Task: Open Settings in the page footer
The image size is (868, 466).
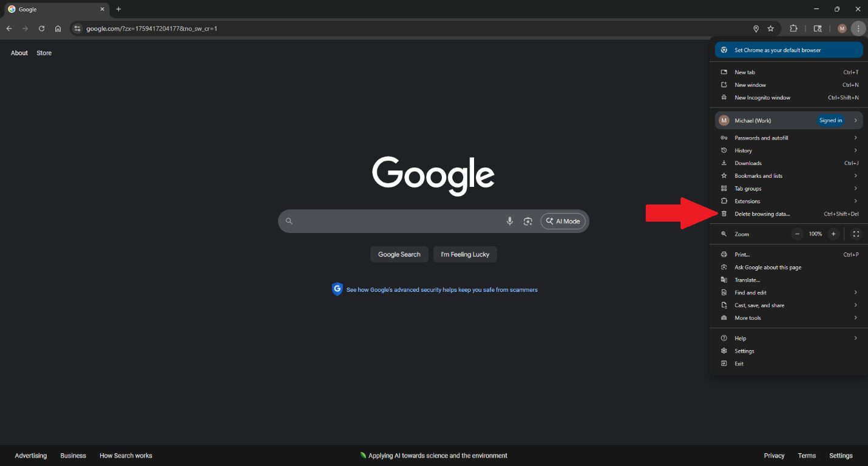Action: coord(841,456)
